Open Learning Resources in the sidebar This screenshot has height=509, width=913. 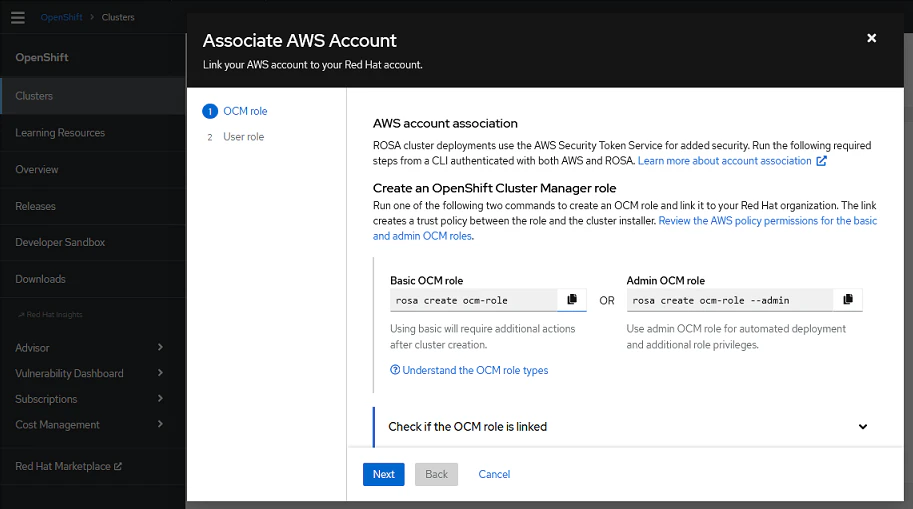60,133
